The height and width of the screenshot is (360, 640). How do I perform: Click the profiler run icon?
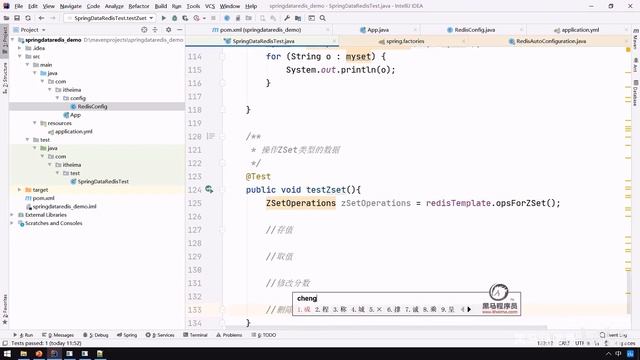[197, 18]
